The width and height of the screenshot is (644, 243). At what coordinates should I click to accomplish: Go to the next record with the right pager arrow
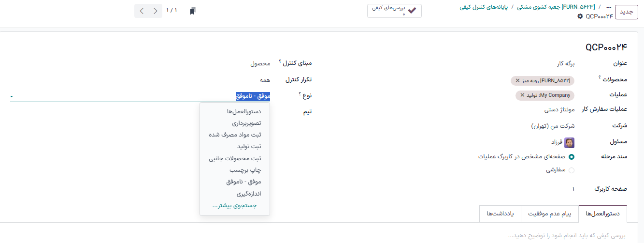click(x=155, y=11)
